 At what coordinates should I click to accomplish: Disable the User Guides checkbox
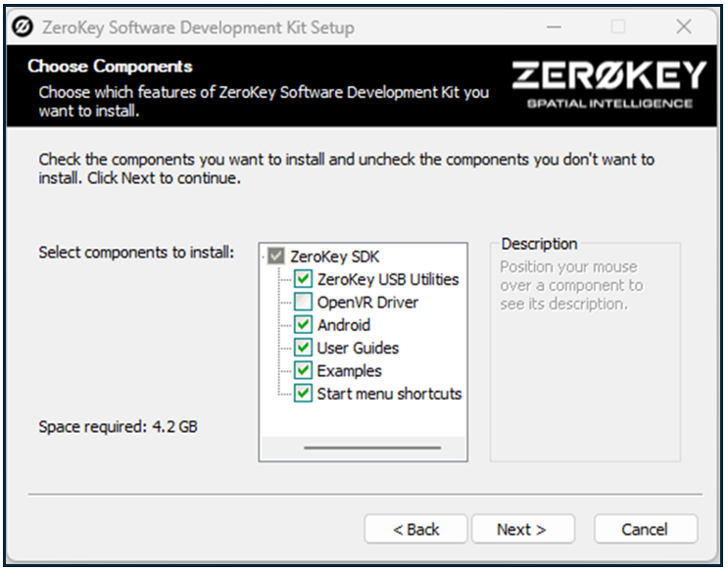tap(304, 348)
